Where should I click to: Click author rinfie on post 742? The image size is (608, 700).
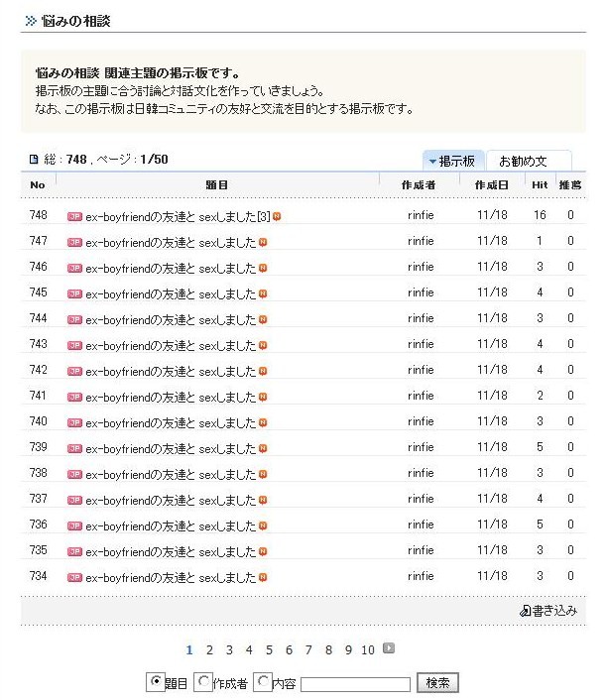click(x=421, y=370)
